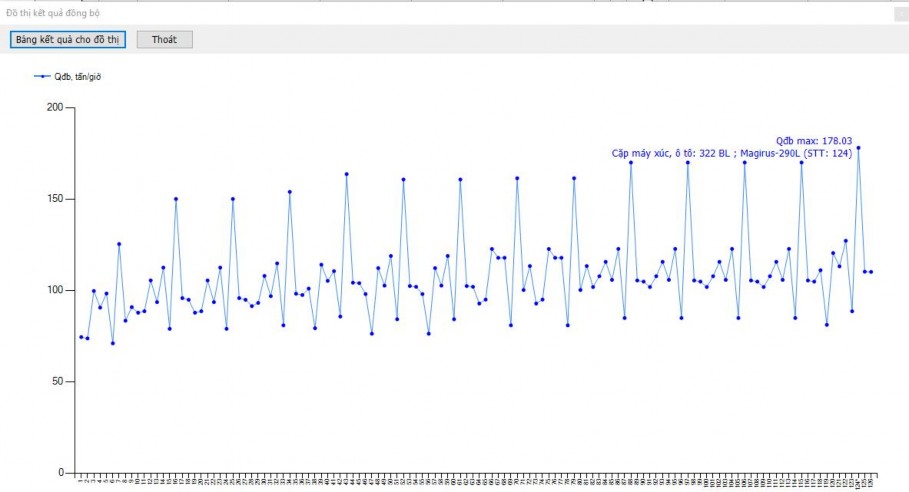Select the last rightmost data point in series
This screenshot has height=492, width=909.
tap(871, 272)
